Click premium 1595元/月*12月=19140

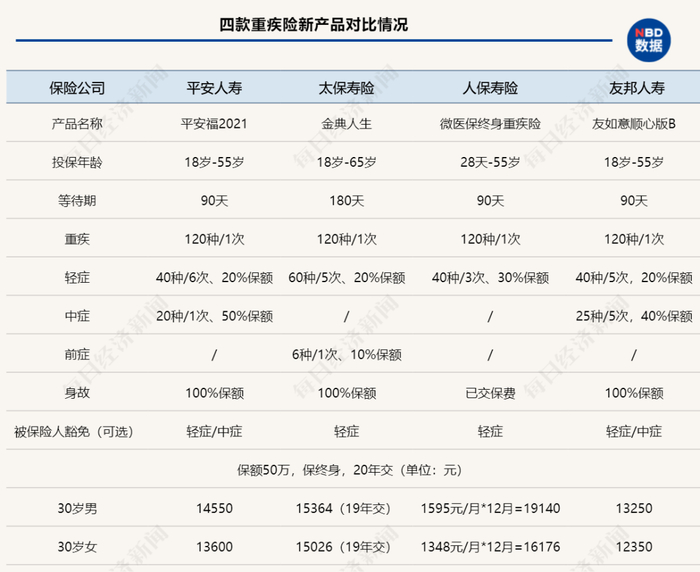[490, 509]
